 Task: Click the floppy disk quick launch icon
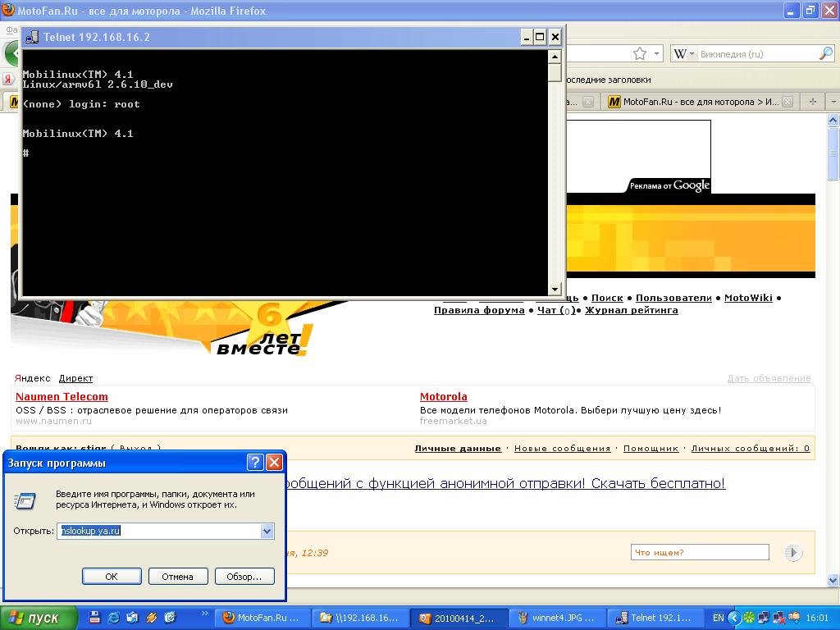(x=95, y=618)
